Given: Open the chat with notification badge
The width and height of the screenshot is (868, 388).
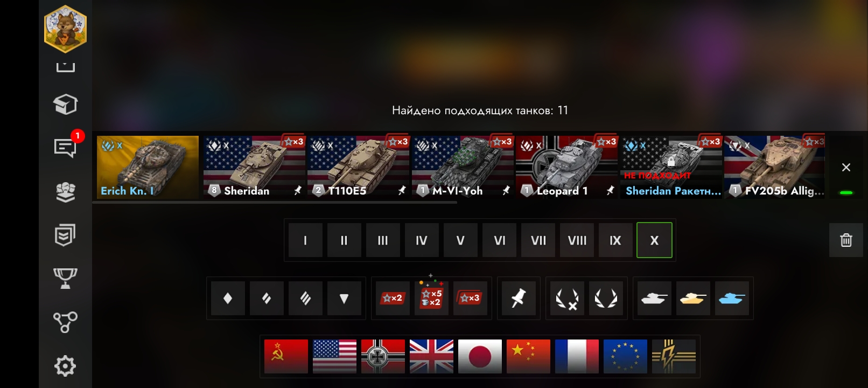Looking at the screenshot, I should click(x=66, y=147).
